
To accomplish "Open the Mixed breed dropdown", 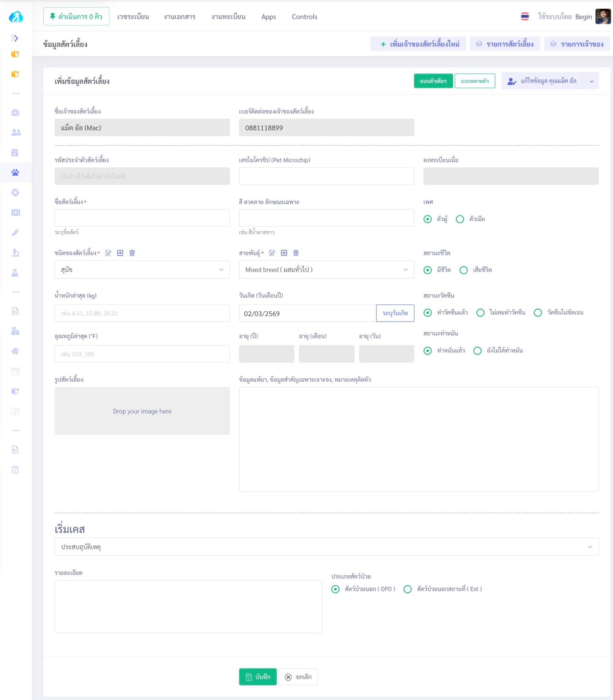I will pos(326,270).
